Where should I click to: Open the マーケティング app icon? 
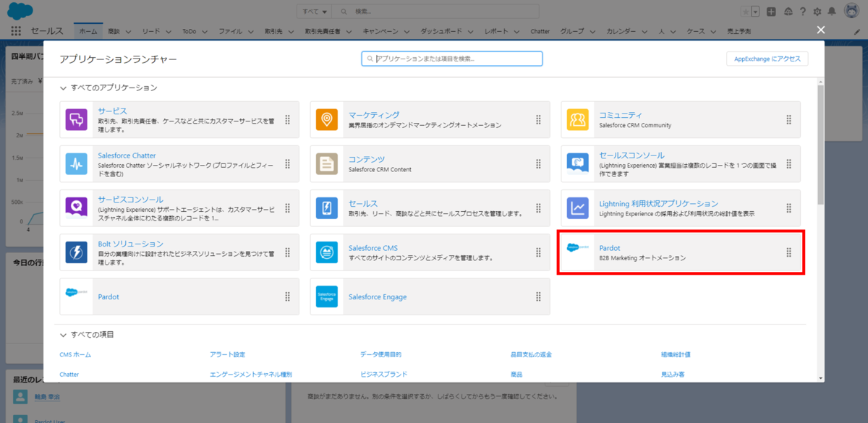[x=327, y=119]
